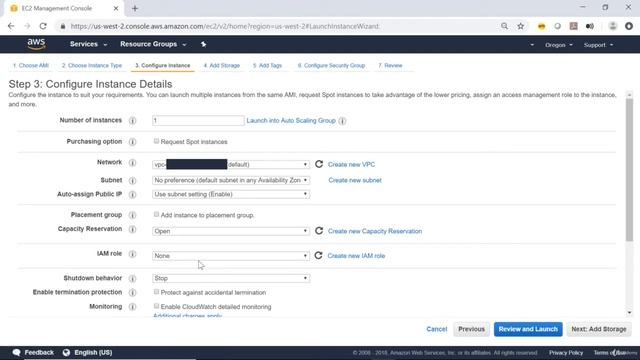Enable CloudWatch detailed monitoring checkbox
640x360 pixels.
point(156,306)
